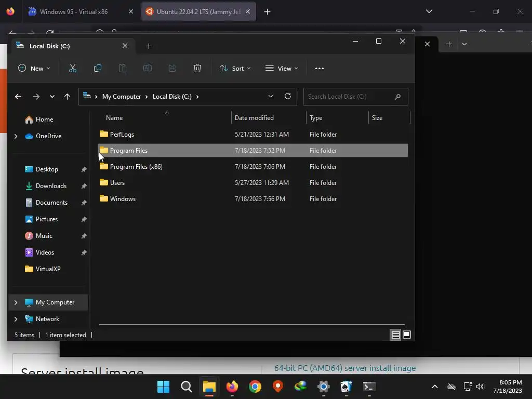Click the horizontal scrollbar in file list
532x399 pixels.
(x=251, y=325)
